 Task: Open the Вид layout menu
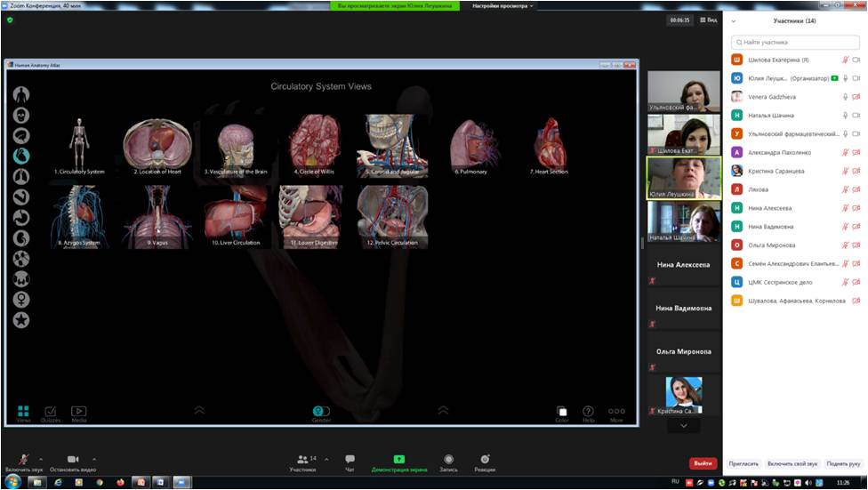tap(709, 20)
